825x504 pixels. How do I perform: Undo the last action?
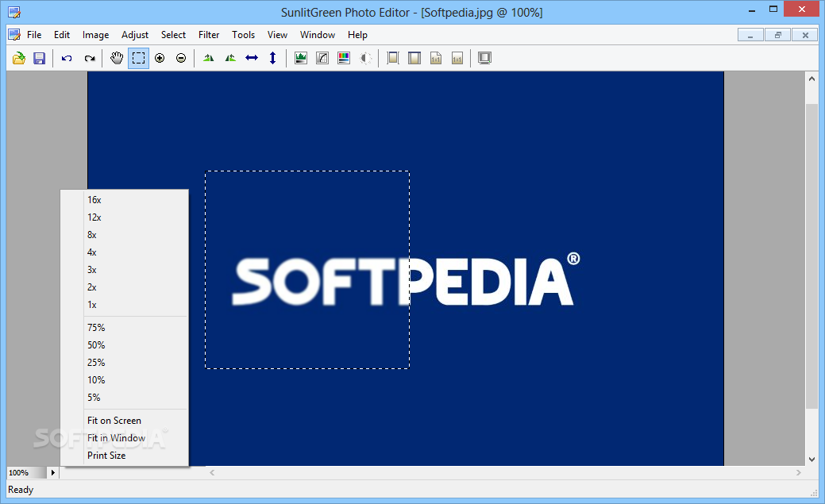[67, 58]
